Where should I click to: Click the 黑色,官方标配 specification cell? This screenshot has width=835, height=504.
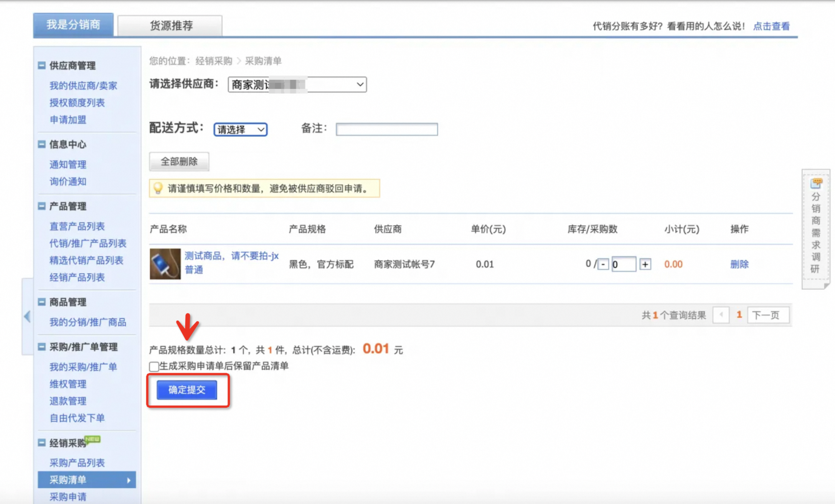[x=321, y=264]
